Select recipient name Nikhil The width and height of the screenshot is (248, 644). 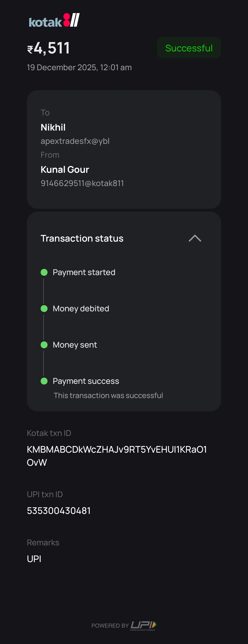[53, 128]
